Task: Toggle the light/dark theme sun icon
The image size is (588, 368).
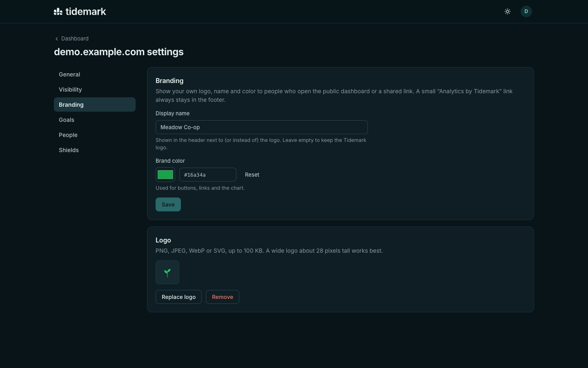Action: point(508,11)
